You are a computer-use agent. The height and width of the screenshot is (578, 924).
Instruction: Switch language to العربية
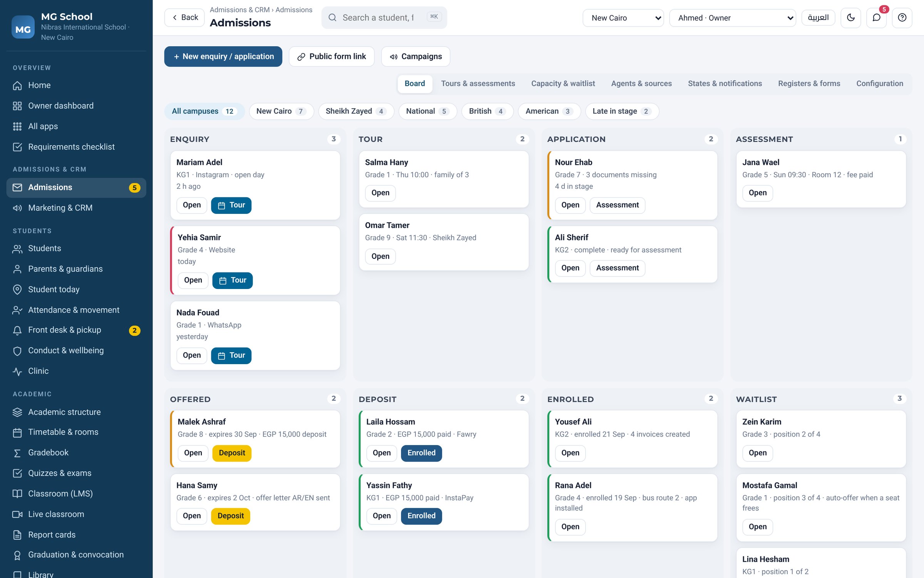pyautogui.click(x=818, y=18)
